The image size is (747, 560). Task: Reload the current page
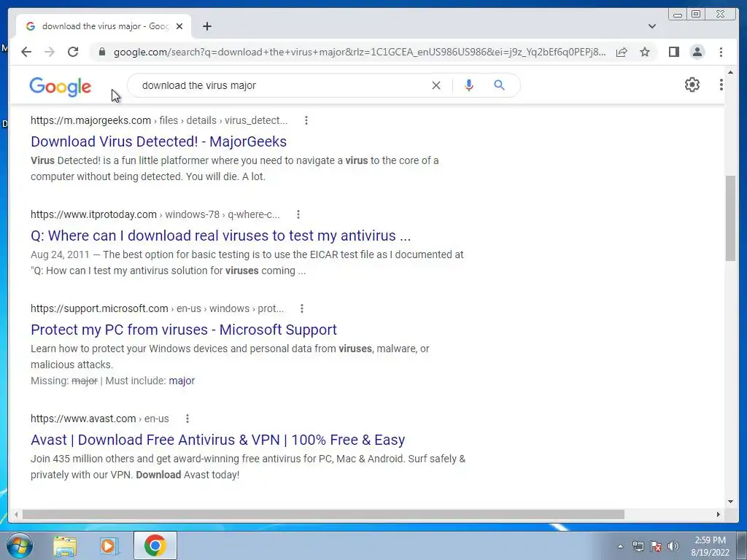(x=73, y=52)
